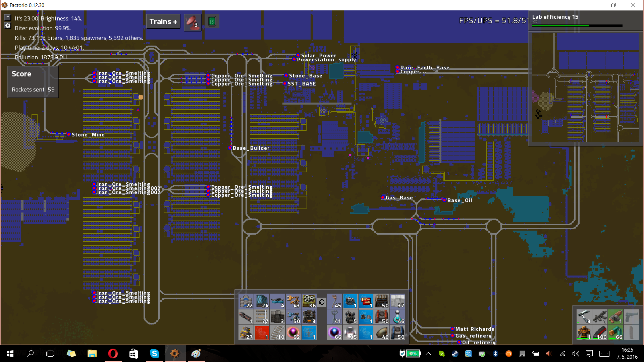The width and height of the screenshot is (644, 362).
Task: Click the rocket silo satellite button
Action: 193,22
